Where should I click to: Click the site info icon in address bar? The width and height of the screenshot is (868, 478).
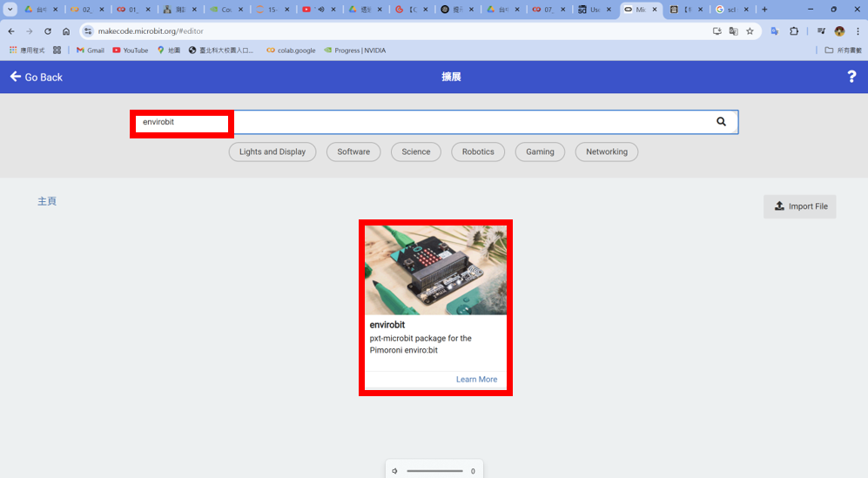pyautogui.click(x=88, y=31)
